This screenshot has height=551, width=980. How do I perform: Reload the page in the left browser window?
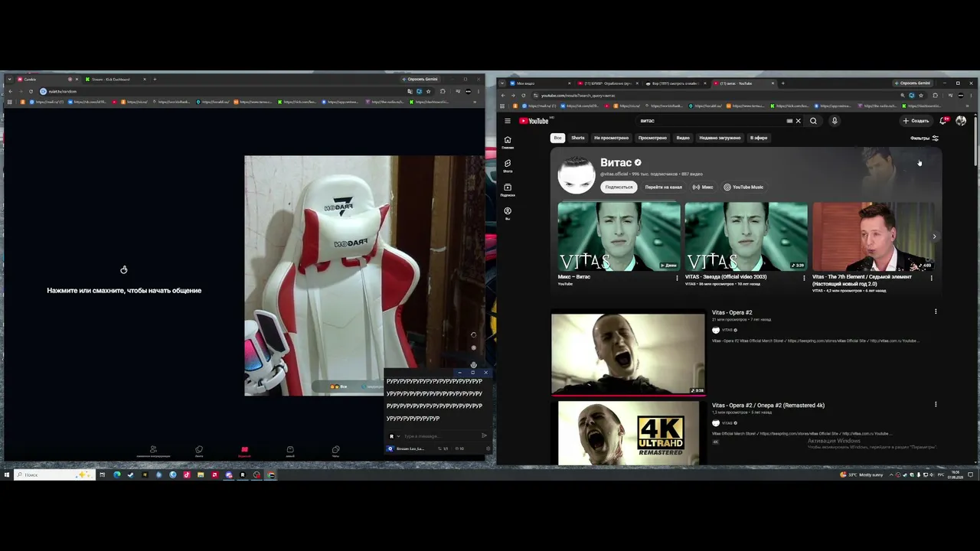coord(31,91)
